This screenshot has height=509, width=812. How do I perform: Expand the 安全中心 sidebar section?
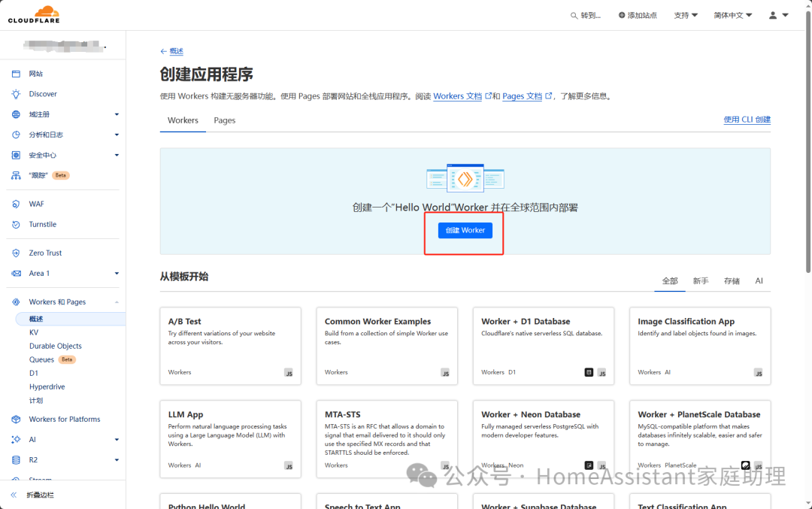117,155
